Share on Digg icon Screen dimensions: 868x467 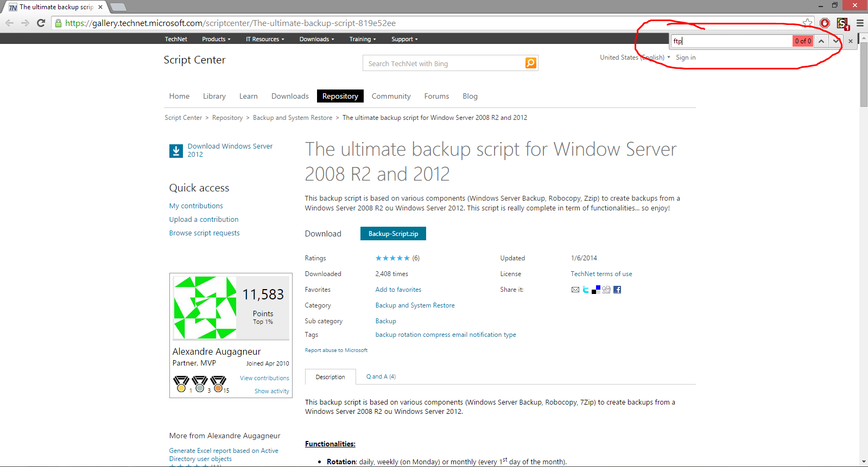click(606, 290)
